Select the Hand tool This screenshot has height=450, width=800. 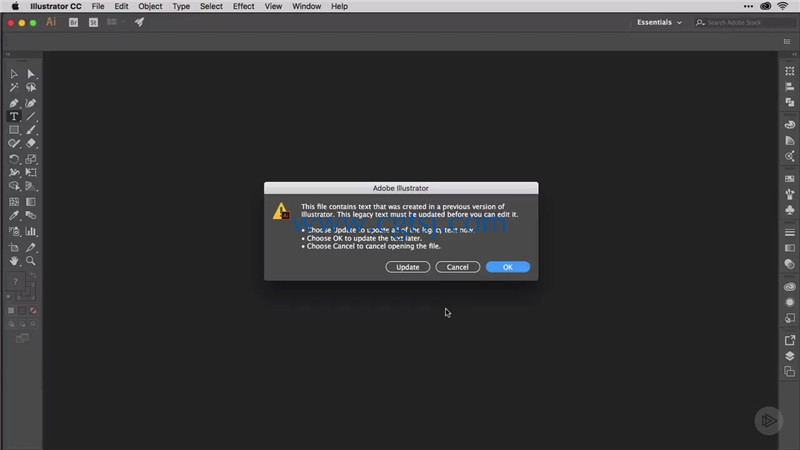coord(14,261)
